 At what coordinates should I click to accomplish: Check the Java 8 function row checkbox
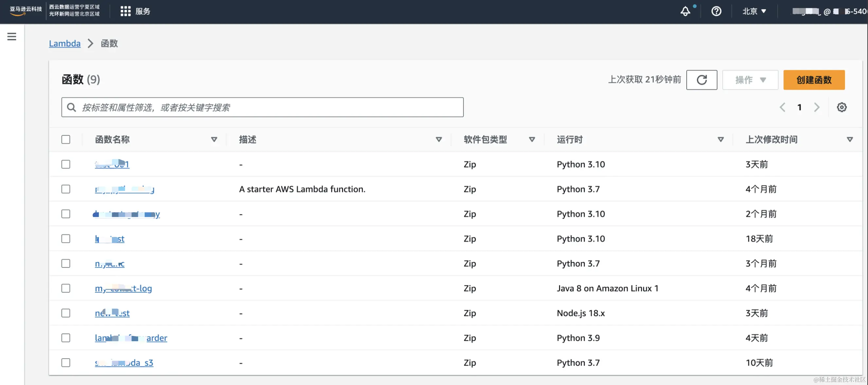66,288
